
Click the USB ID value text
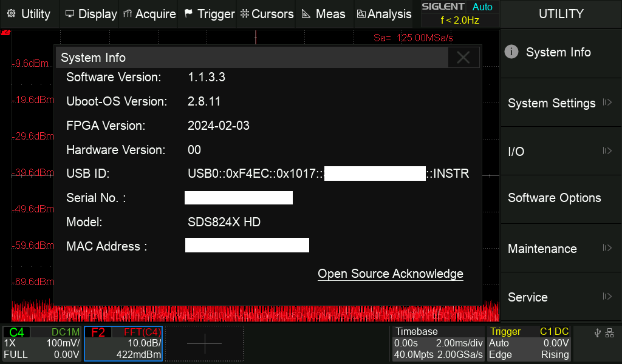pos(329,174)
